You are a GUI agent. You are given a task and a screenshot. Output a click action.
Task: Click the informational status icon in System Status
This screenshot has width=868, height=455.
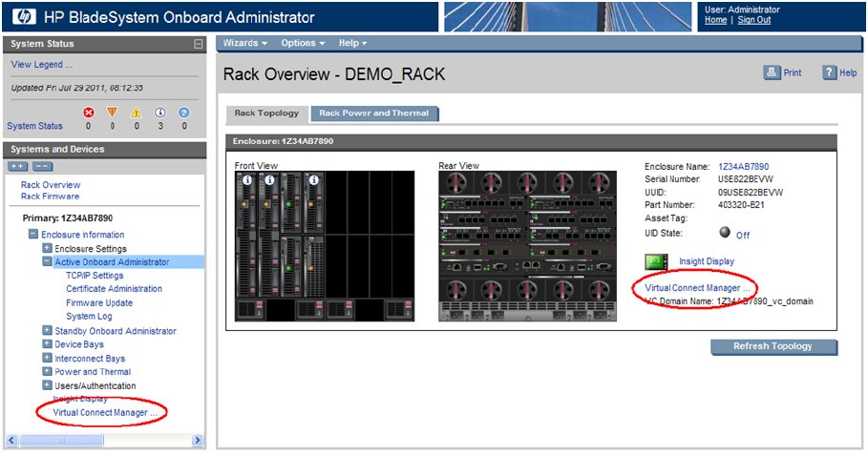[x=160, y=113]
